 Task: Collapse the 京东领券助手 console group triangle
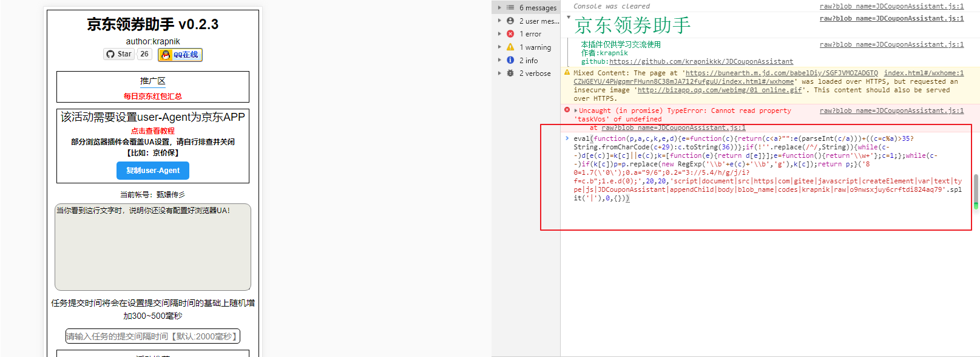pos(569,17)
